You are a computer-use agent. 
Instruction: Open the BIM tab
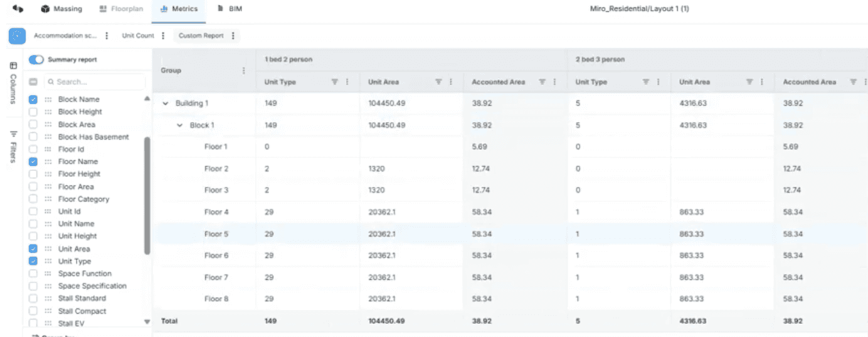click(230, 9)
